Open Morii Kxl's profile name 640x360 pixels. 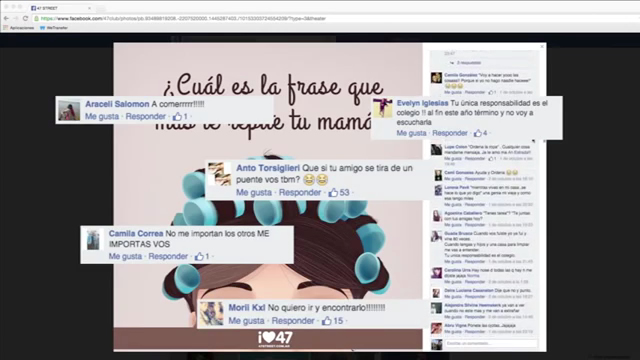click(247, 308)
